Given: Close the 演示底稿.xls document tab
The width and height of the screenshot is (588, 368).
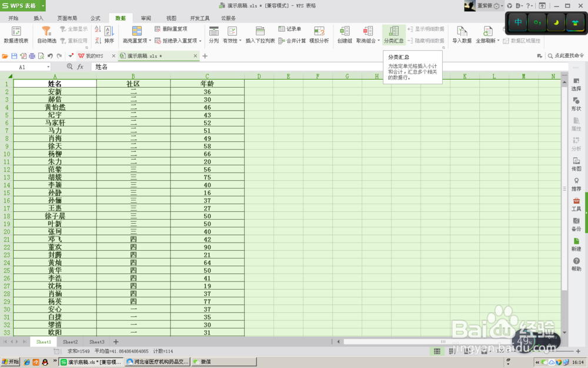Looking at the screenshot, I should pyautogui.click(x=195, y=56).
